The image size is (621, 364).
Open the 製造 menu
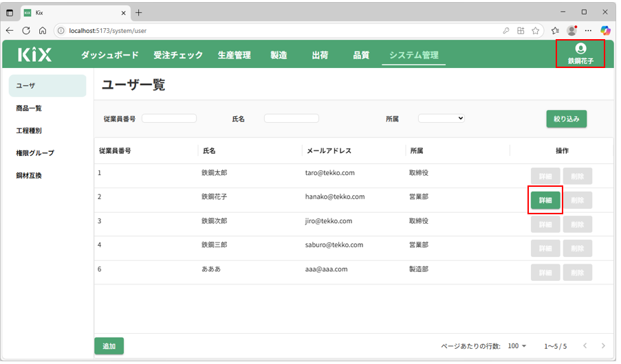tap(279, 55)
